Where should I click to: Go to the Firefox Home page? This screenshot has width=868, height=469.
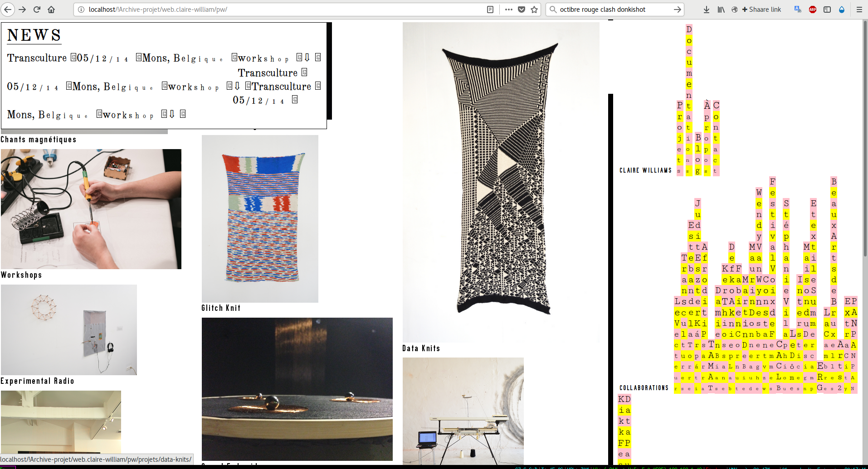click(51, 10)
